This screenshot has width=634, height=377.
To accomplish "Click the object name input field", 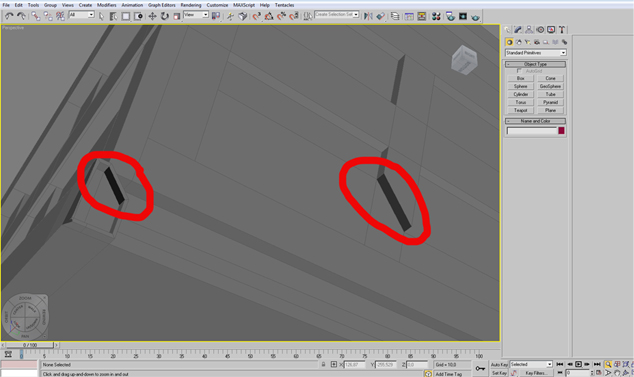I will [532, 131].
